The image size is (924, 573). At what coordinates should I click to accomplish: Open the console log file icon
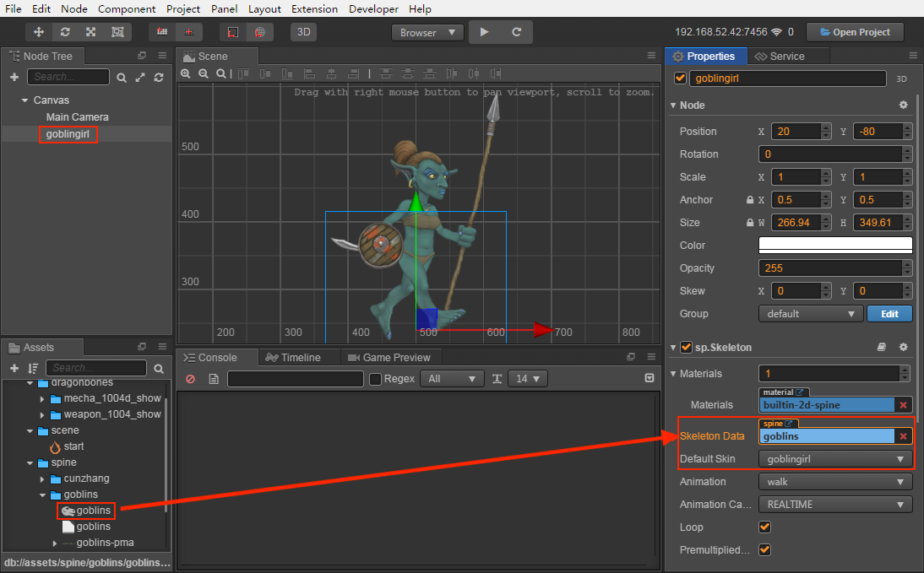pyautogui.click(x=214, y=379)
